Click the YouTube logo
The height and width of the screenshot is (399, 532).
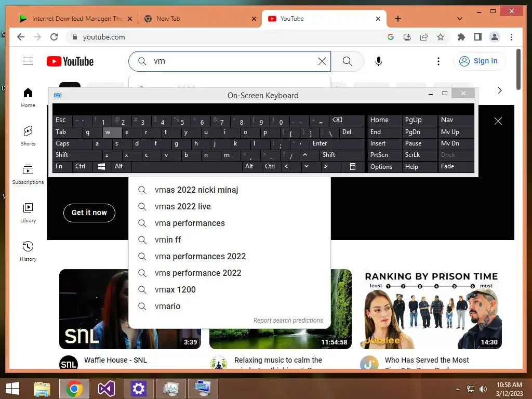click(70, 61)
